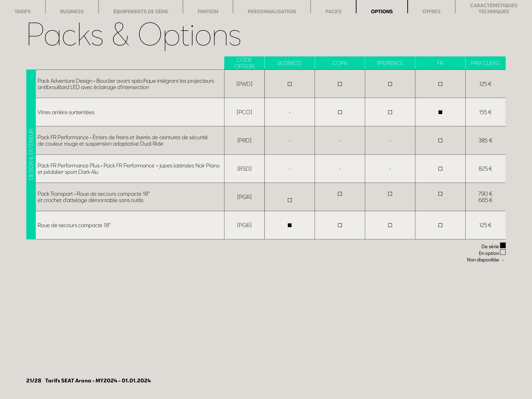Click Pack FR Performance Plus description
This screenshot has width=532, height=399.
point(129,169)
